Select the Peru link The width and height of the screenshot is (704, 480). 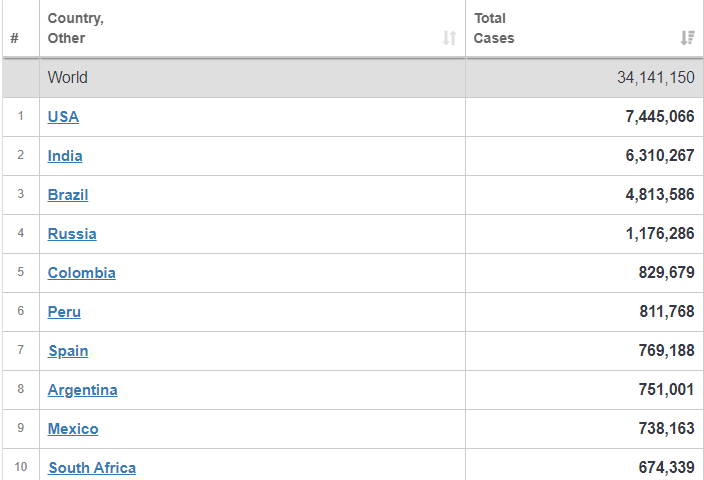coord(64,312)
